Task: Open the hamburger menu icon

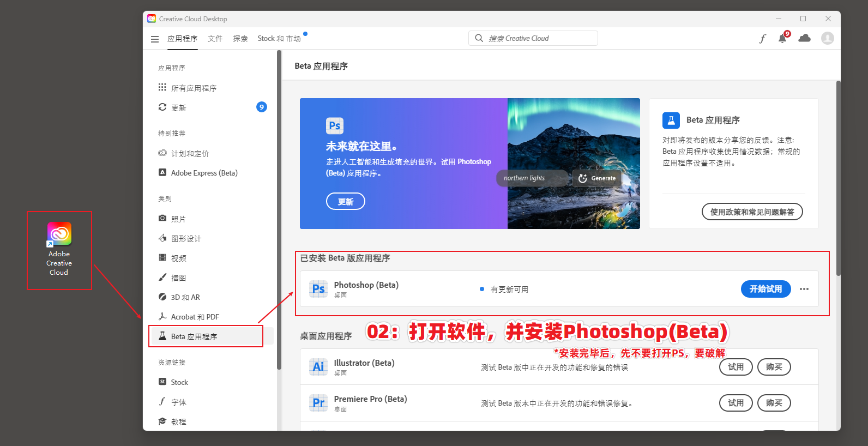Action: point(155,39)
